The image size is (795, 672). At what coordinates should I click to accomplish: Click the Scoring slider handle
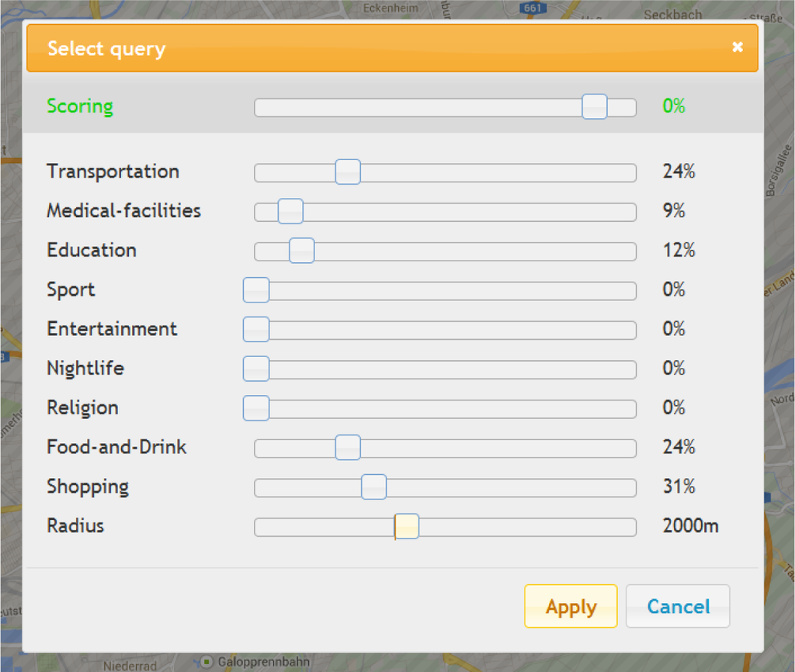(x=595, y=106)
